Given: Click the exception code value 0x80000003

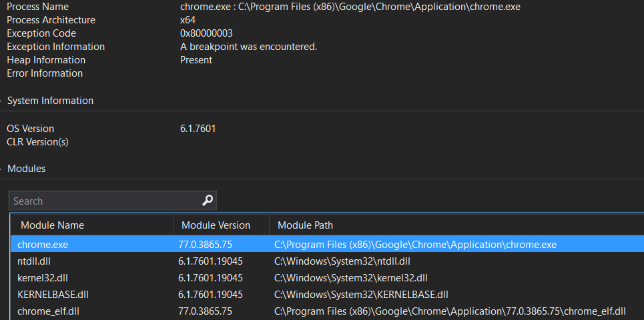Looking at the screenshot, I should click(x=206, y=33).
